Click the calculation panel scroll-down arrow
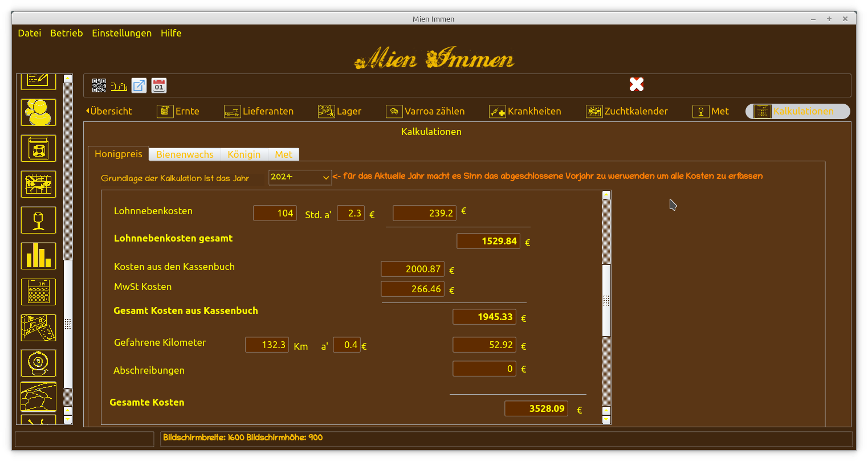The height and width of the screenshot is (462, 868). pyautogui.click(x=606, y=419)
